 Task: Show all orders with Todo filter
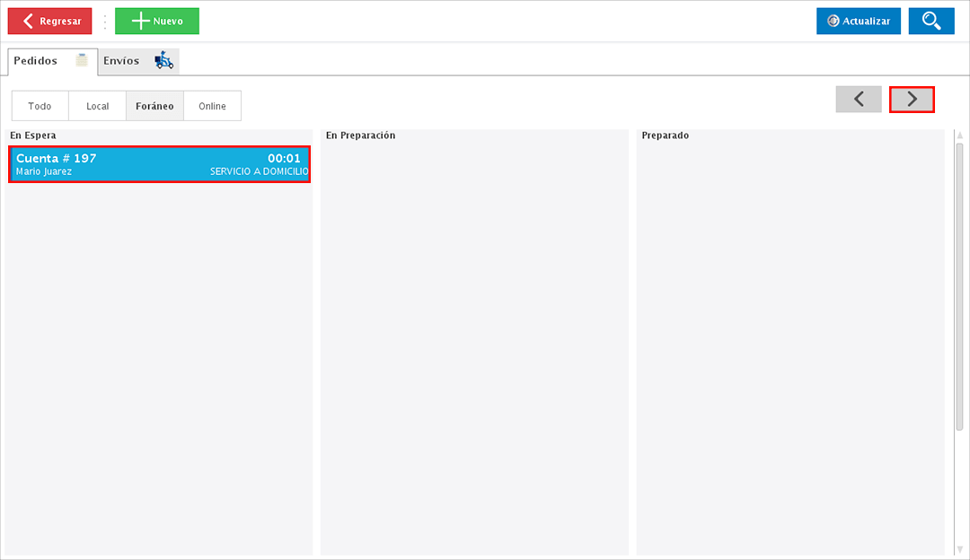click(40, 106)
